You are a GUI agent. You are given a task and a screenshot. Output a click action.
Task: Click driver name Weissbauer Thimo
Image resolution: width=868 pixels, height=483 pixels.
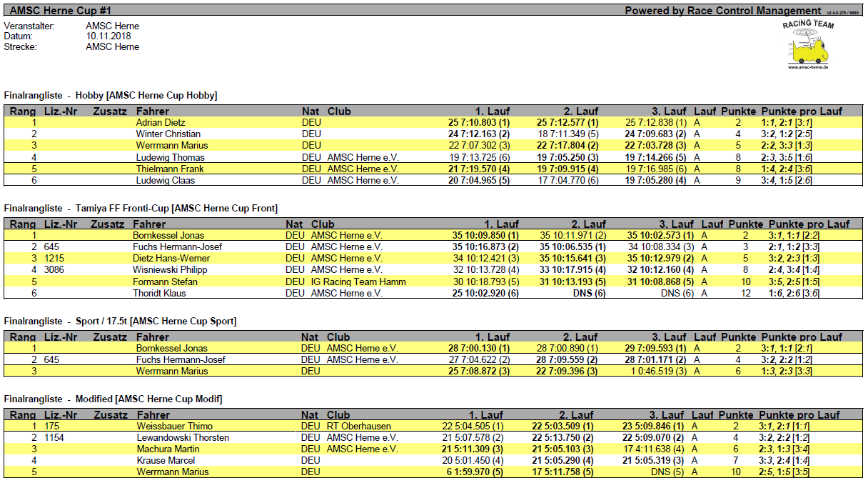(x=163, y=427)
